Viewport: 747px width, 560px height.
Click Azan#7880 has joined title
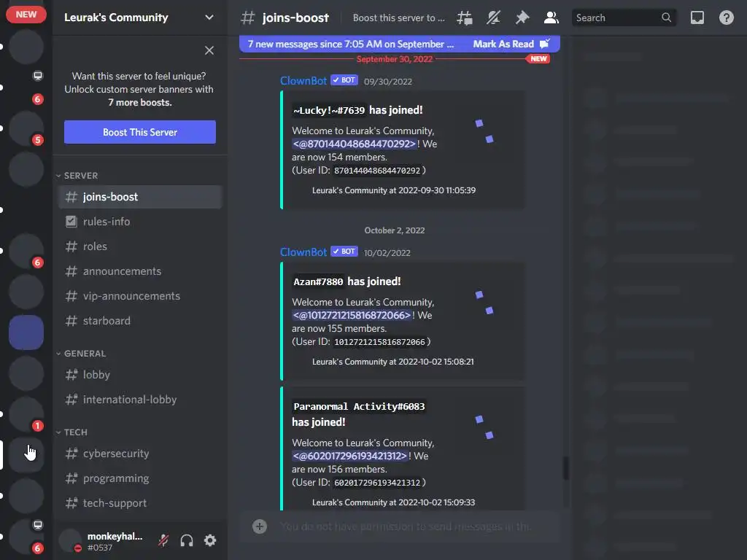pyautogui.click(x=347, y=282)
